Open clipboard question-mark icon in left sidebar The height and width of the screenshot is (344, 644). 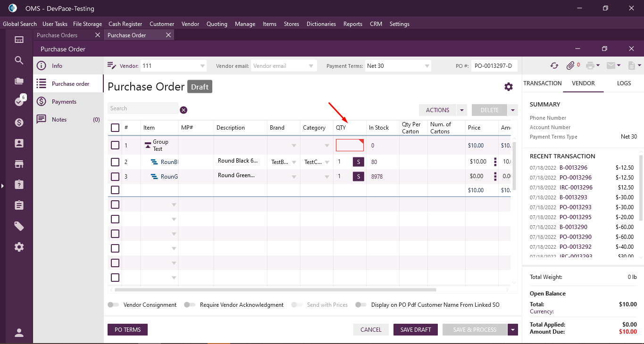19,185
